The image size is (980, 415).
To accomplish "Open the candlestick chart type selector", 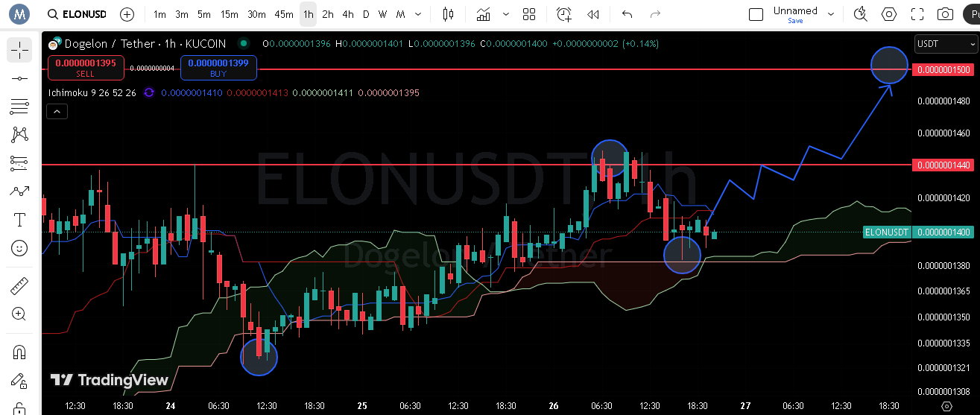I will click(448, 14).
